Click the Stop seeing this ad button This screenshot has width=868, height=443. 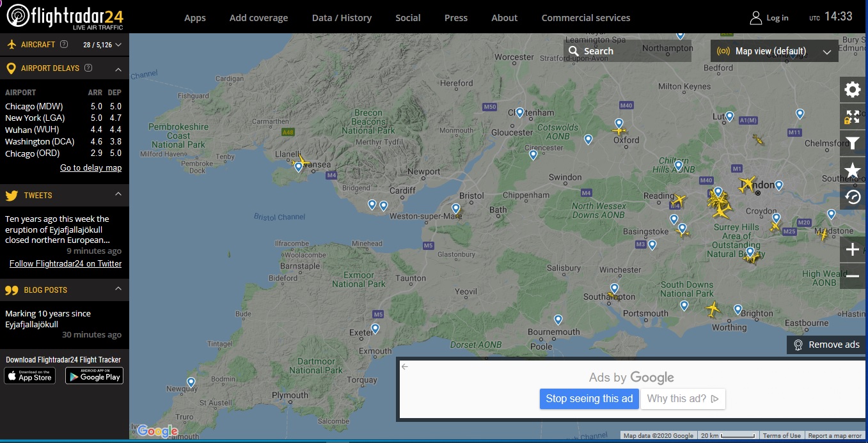(588, 399)
